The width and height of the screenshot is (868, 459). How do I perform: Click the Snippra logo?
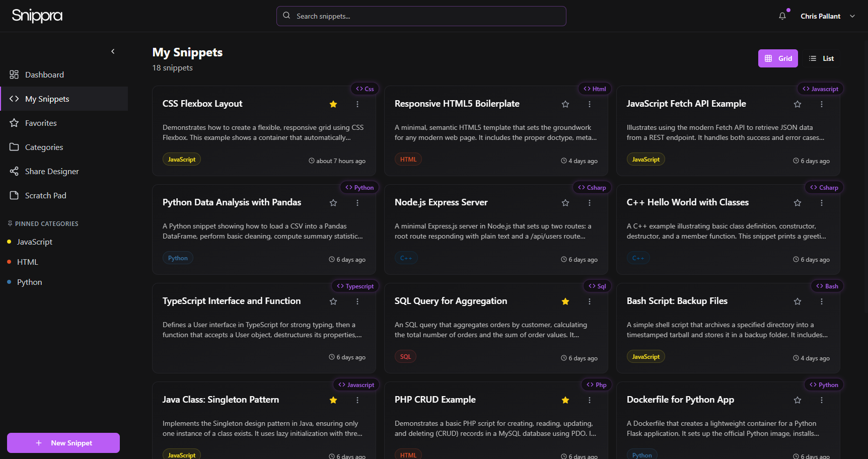pyautogui.click(x=37, y=16)
